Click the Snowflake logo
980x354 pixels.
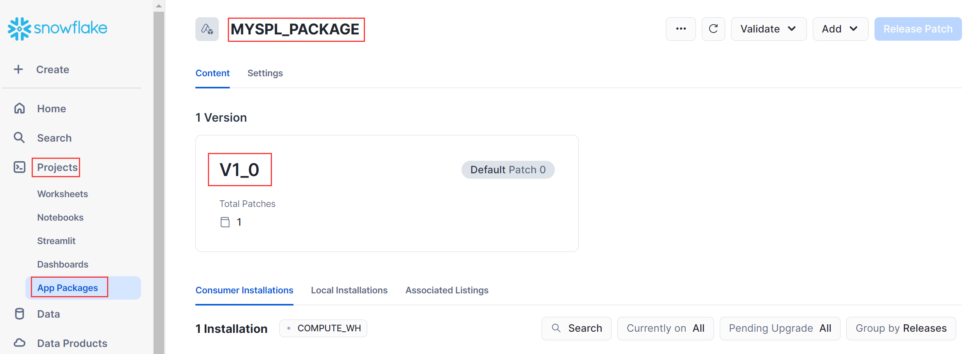pos(57,29)
